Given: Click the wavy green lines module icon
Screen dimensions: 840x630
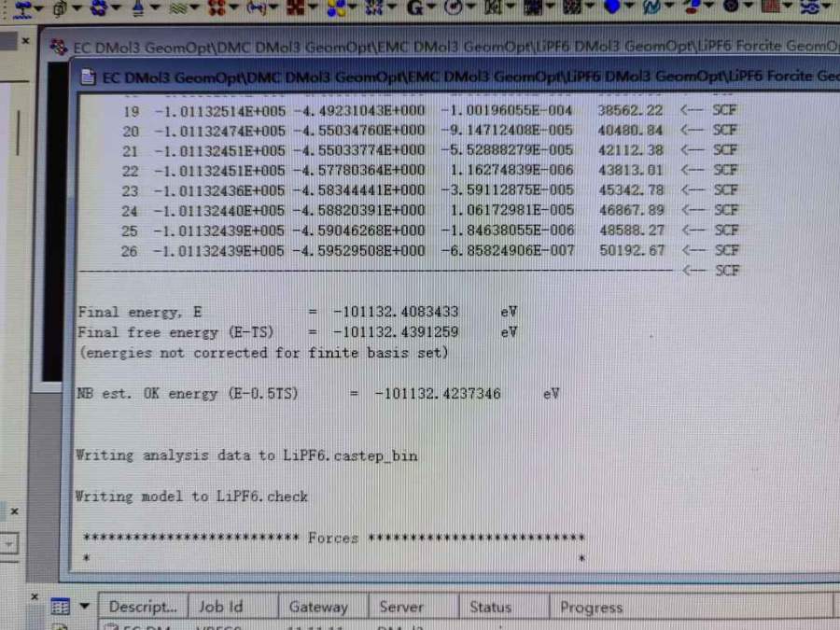Looking at the screenshot, I should (178, 8).
